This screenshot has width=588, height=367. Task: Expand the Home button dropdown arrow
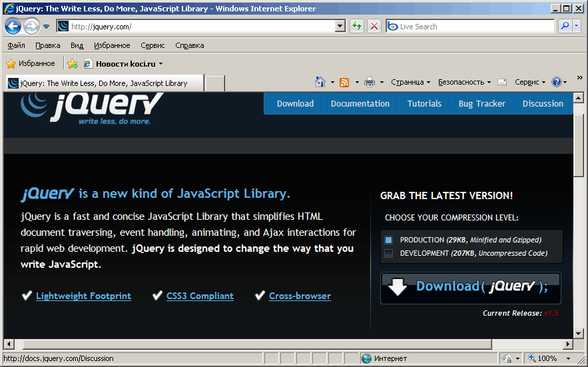[332, 82]
